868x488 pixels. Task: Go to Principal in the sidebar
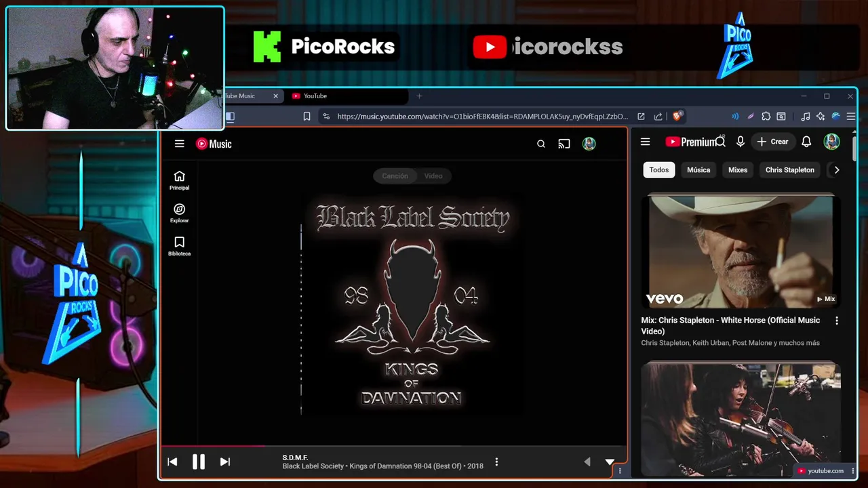[179, 180]
